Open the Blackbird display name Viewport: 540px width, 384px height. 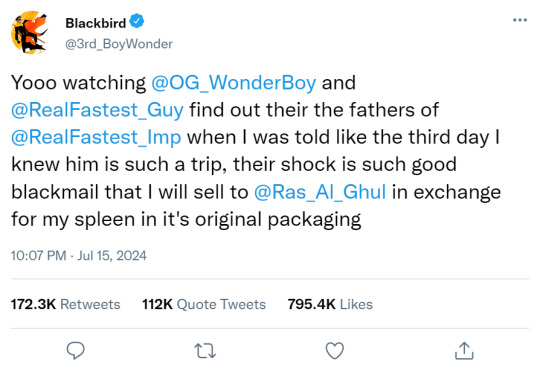pyautogui.click(x=96, y=23)
